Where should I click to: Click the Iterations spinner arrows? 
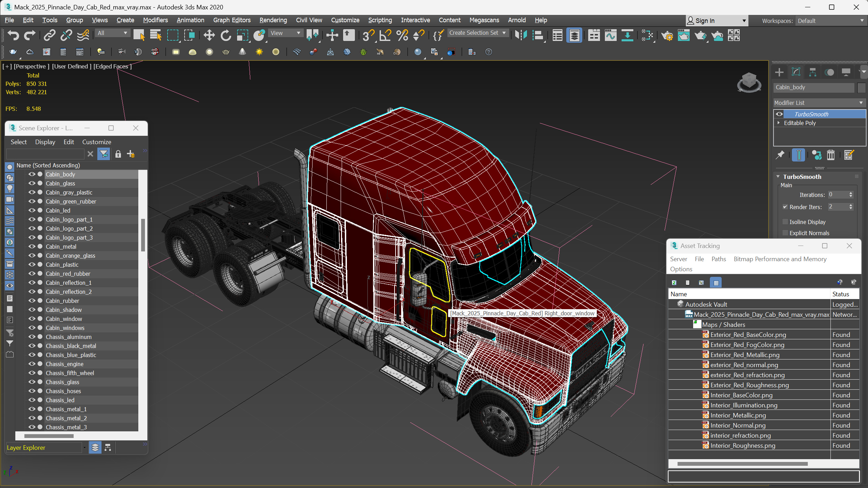(850, 195)
